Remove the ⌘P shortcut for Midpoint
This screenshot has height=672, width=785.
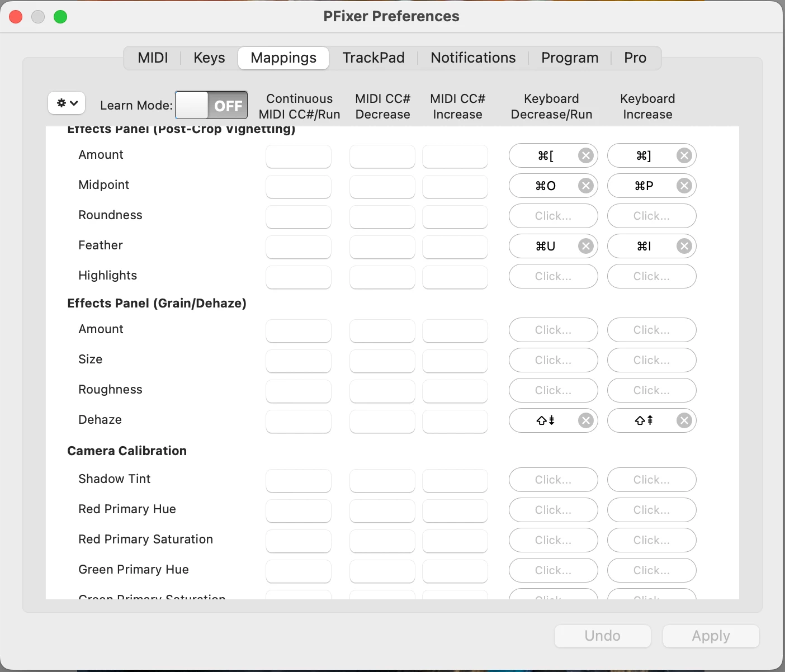coord(684,186)
